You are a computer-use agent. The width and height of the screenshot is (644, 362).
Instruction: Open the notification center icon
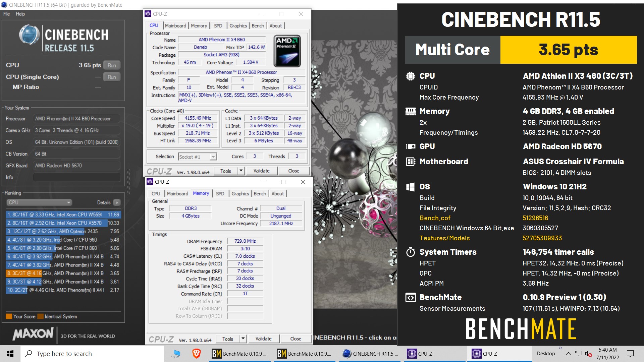[630, 354]
